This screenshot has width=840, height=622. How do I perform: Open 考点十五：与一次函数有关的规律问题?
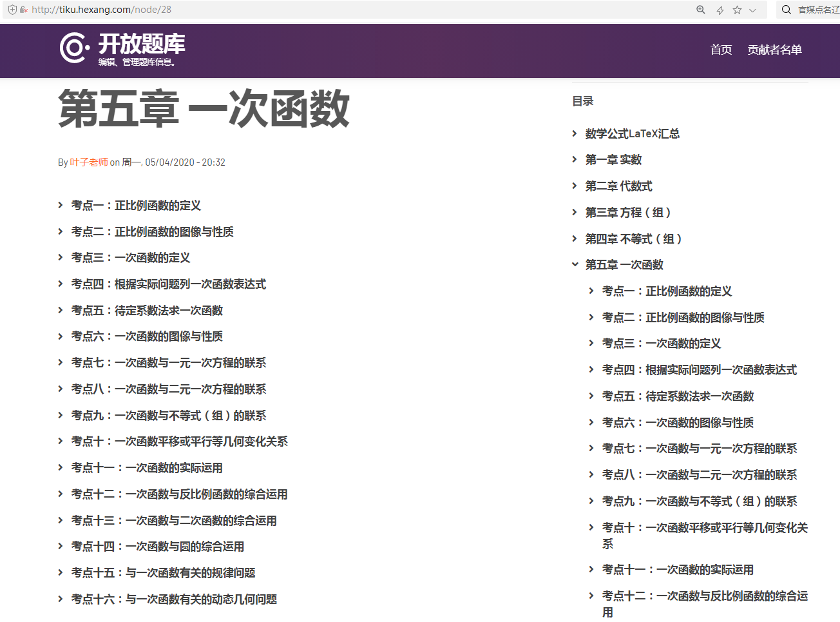[x=164, y=572]
